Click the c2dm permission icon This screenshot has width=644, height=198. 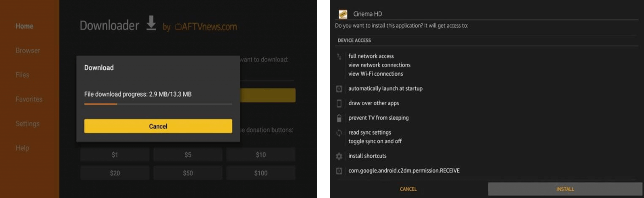tap(339, 171)
